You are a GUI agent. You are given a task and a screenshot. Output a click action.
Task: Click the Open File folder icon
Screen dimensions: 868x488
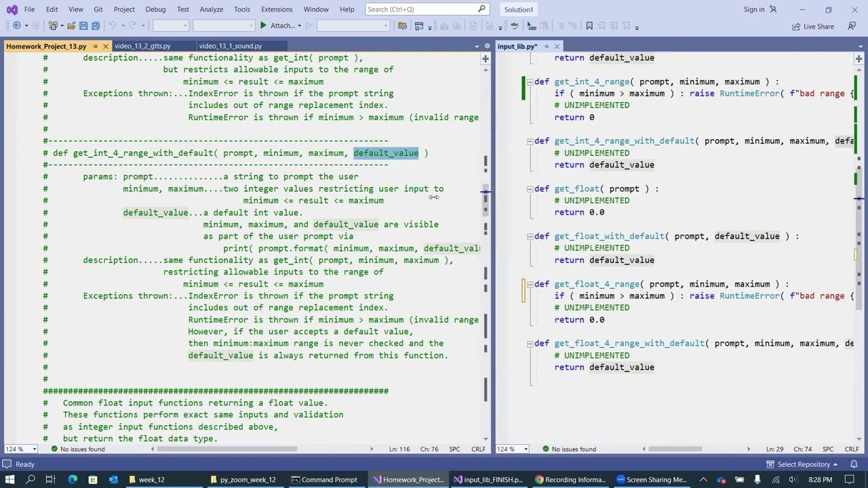(x=71, y=26)
